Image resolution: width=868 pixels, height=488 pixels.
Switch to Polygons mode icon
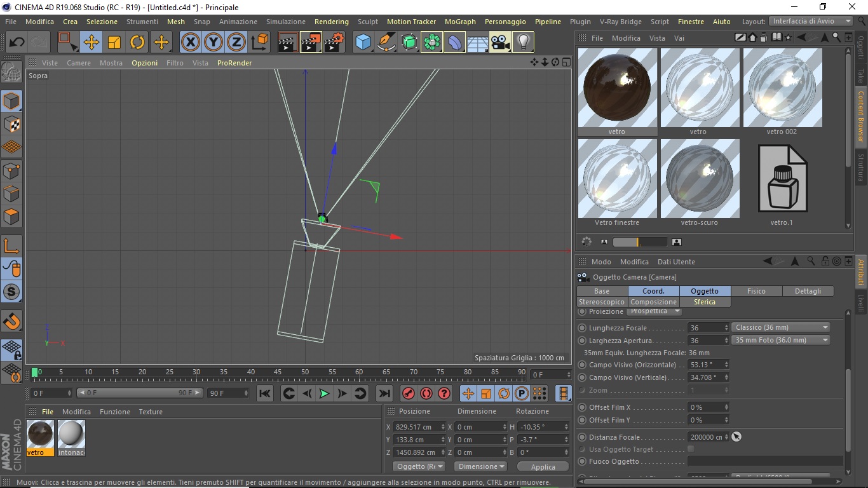point(11,216)
